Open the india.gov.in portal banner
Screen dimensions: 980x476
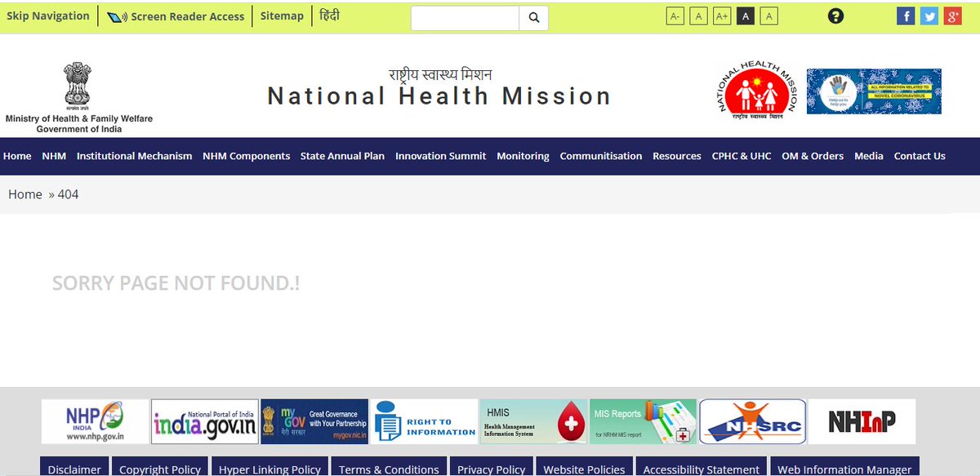205,421
